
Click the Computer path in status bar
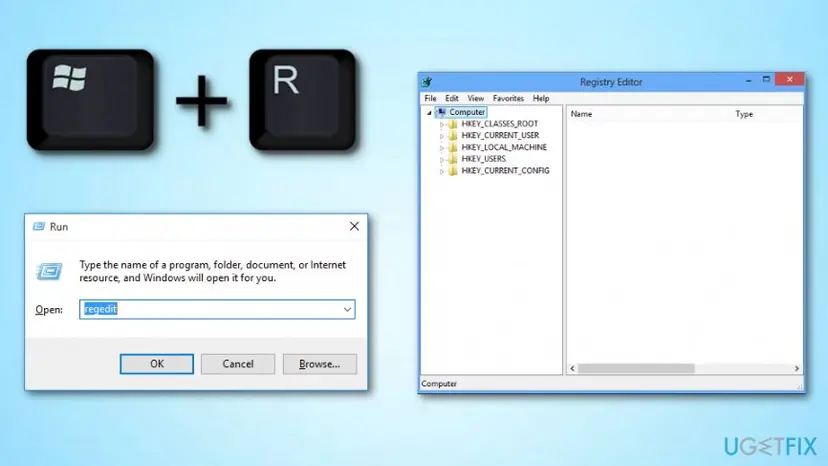pos(439,384)
